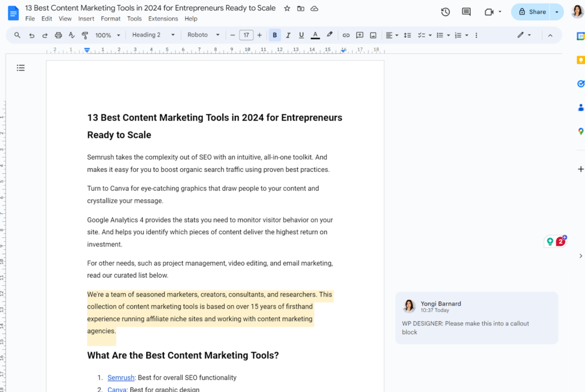The width and height of the screenshot is (585, 392).
Task: Toggle italic formatting
Action: (288, 35)
